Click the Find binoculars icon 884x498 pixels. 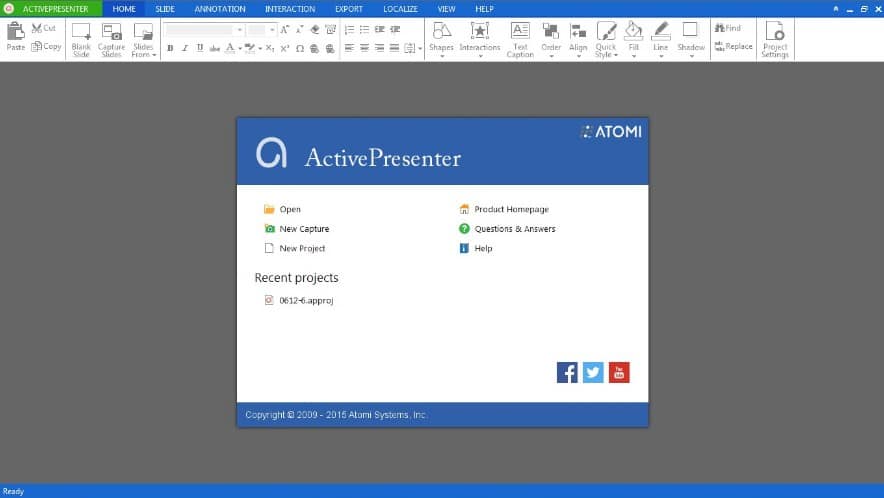tap(720, 28)
